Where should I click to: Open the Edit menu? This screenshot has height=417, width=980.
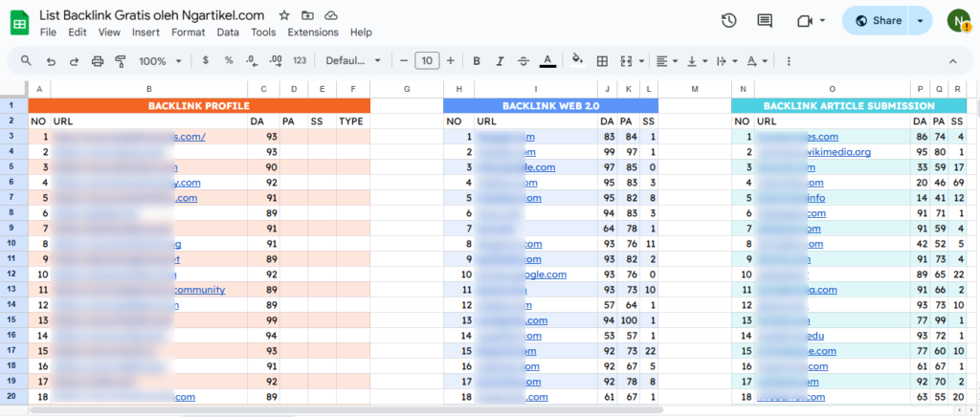pos(78,33)
